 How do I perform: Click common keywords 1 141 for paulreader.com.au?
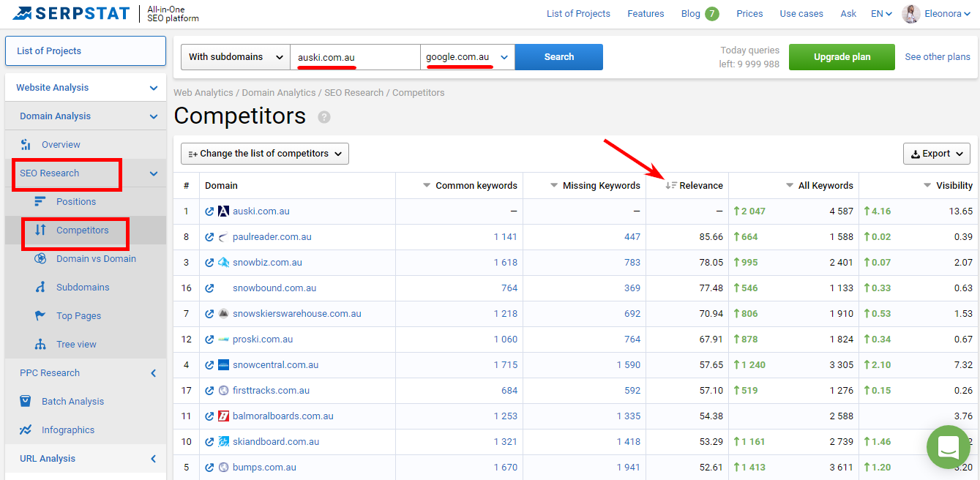(506, 237)
